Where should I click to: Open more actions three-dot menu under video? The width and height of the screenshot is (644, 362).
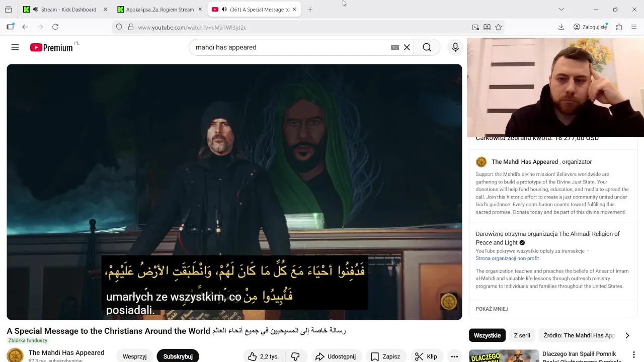tap(454, 356)
